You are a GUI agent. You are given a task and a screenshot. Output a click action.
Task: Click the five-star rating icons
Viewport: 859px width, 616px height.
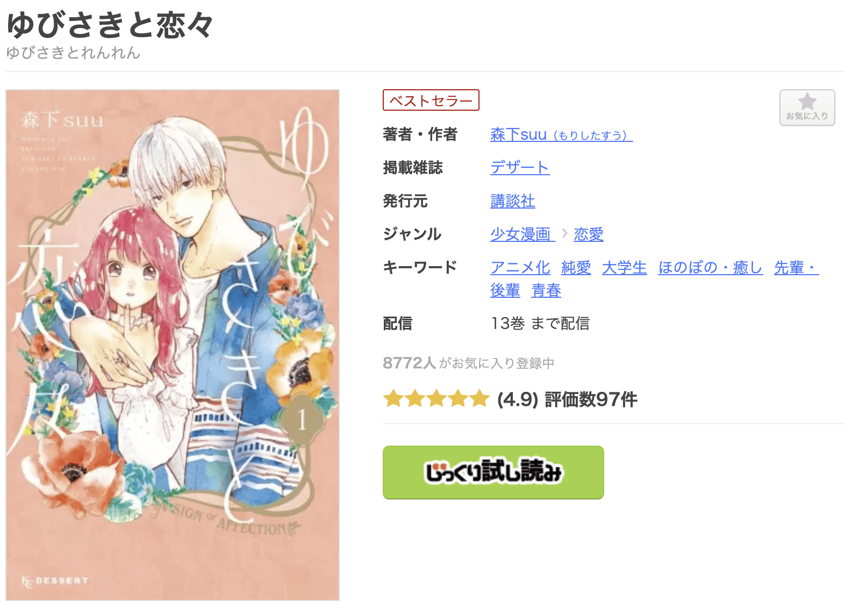[436, 399]
